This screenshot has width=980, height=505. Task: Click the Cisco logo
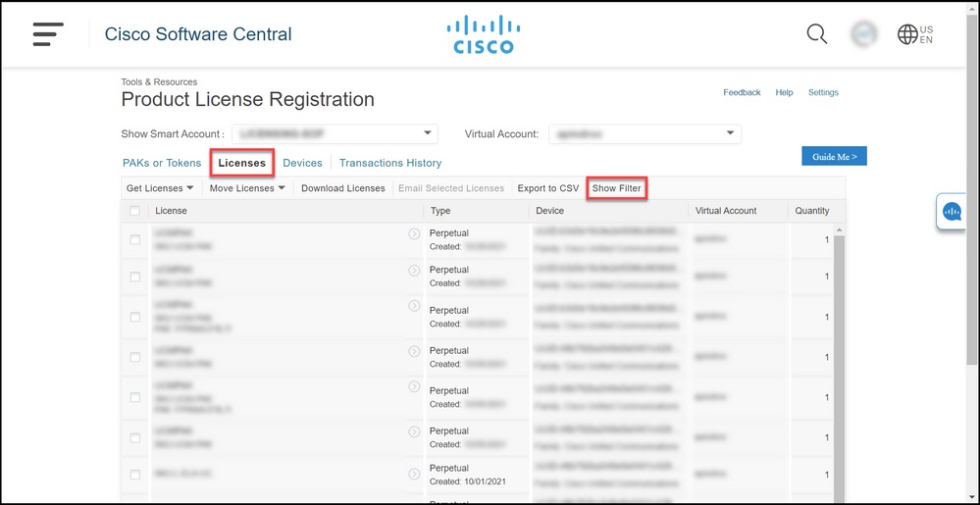[483, 35]
